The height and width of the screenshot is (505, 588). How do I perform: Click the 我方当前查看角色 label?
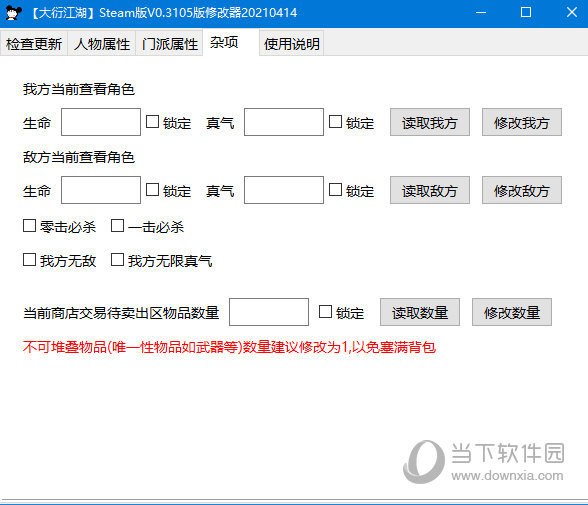point(79,89)
